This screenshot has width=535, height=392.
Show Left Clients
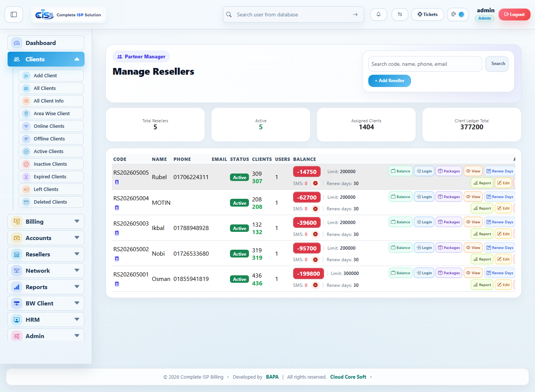[x=51, y=189]
